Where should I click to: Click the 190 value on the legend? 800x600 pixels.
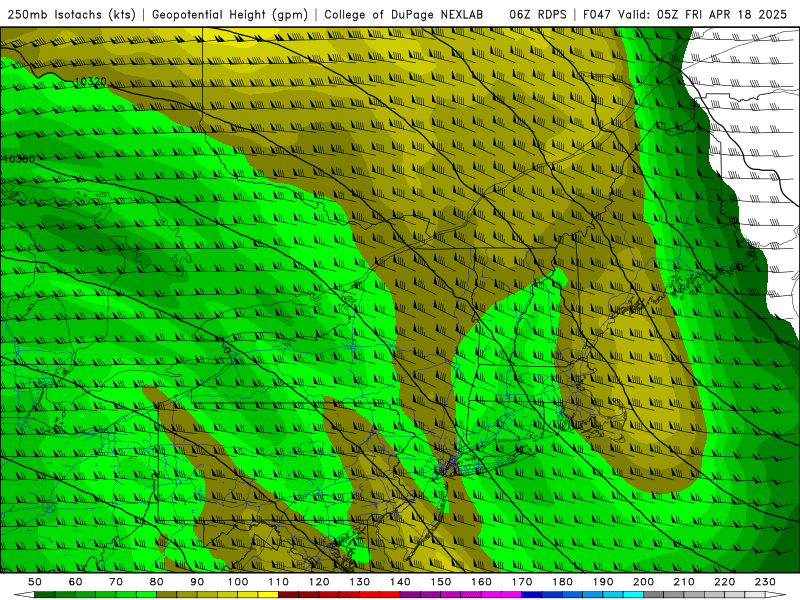tap(604, 582)
